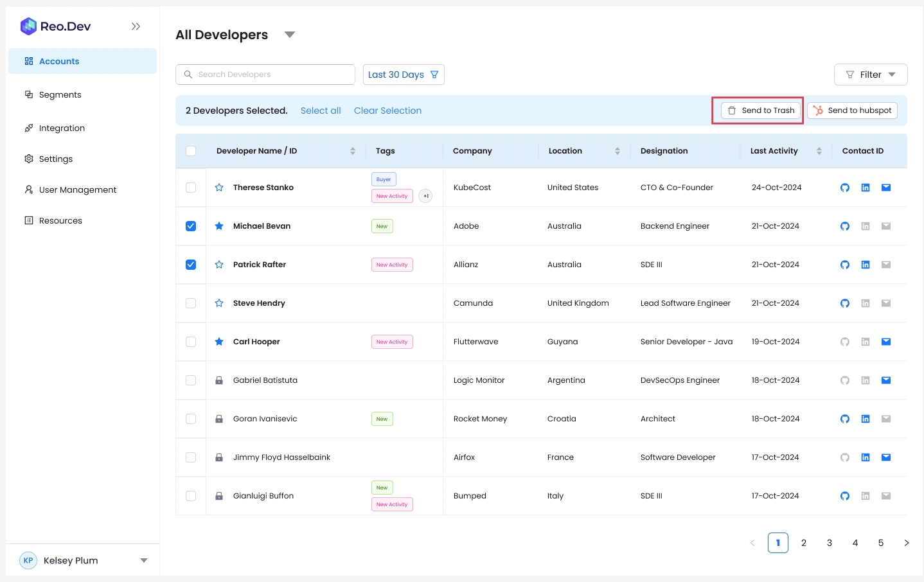Click lock icon beside Gabriel Batistuta
The image size is (924, 582).
click(x=219, y=380)
